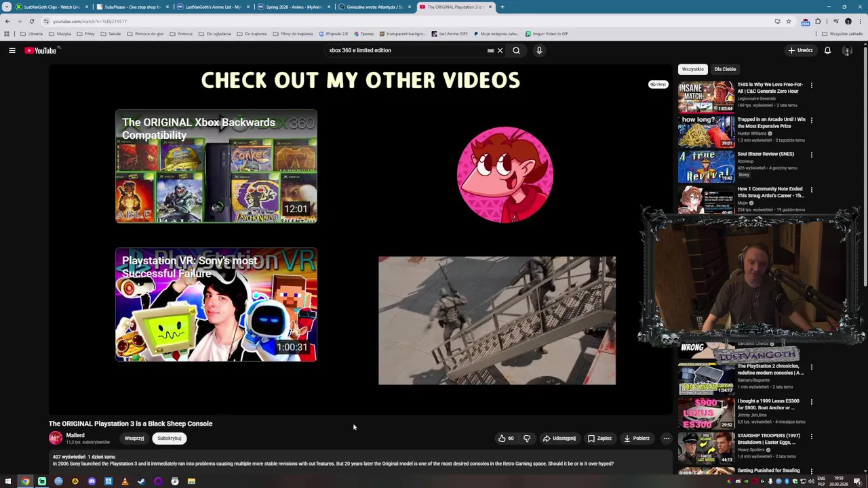Open the Muzyka bookmarks folder
Image resolution: width=868 pixels, height=488 pixels.
click(x=60, y=34)
